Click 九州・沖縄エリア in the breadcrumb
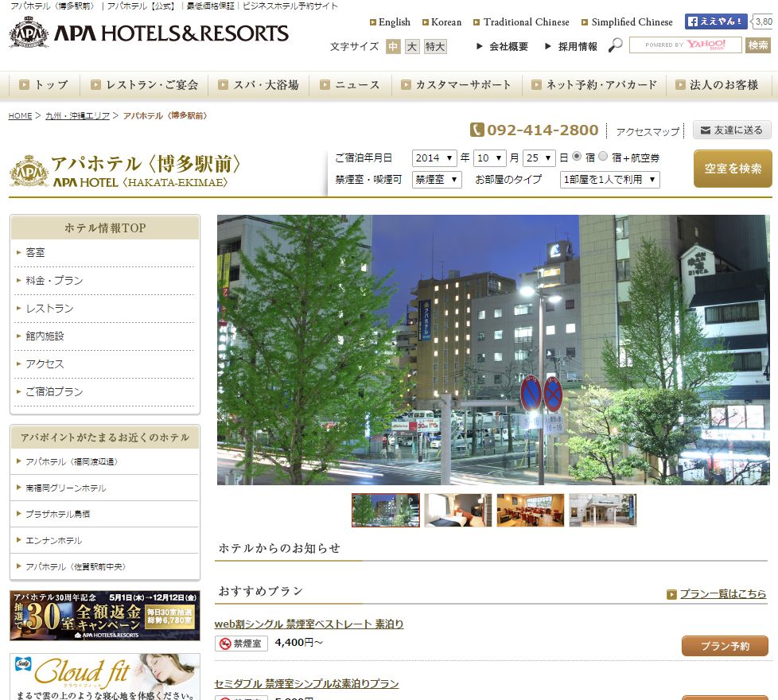 point(77,115)
